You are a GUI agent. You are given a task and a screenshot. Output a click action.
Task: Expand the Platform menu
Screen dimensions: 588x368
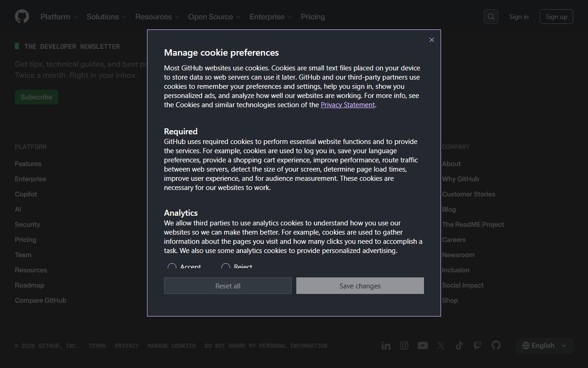pyautogui.click(x=59, y=17)
